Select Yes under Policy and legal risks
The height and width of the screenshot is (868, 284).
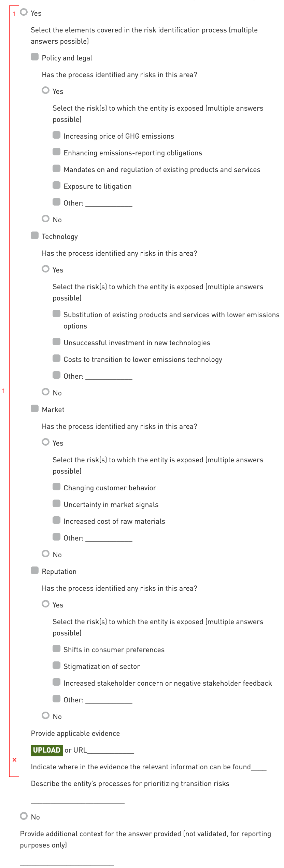click(45, 90)
